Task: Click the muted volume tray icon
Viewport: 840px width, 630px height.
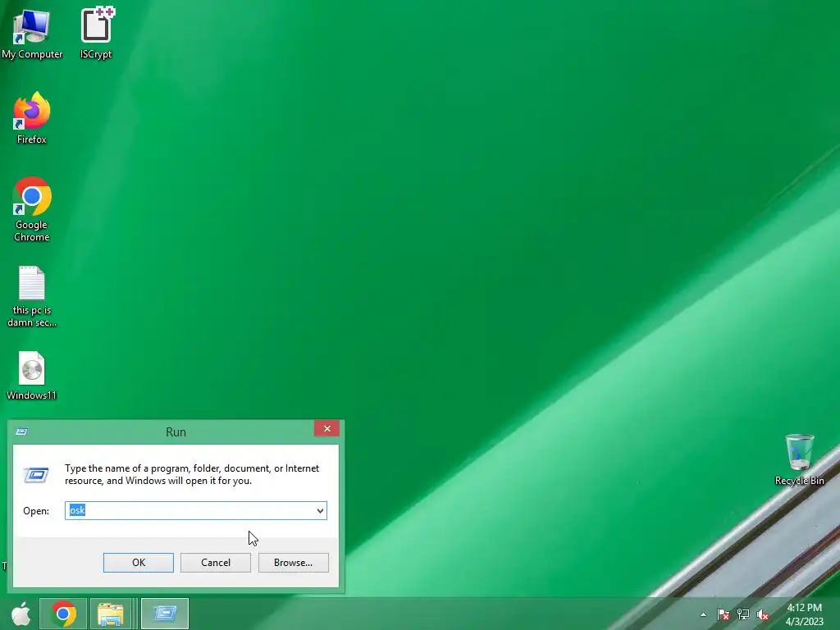Action: pos(763,614)
